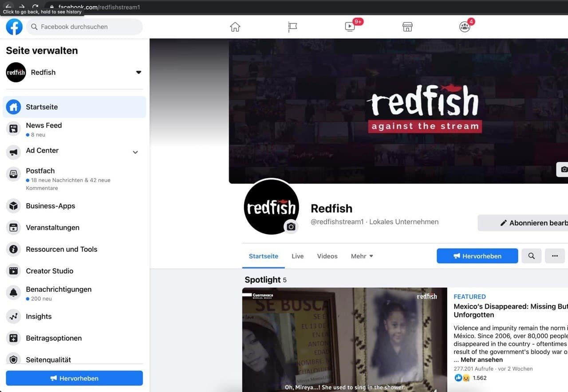Switch to the Videos tab
The image size is (568, 392).
point(327,256)
